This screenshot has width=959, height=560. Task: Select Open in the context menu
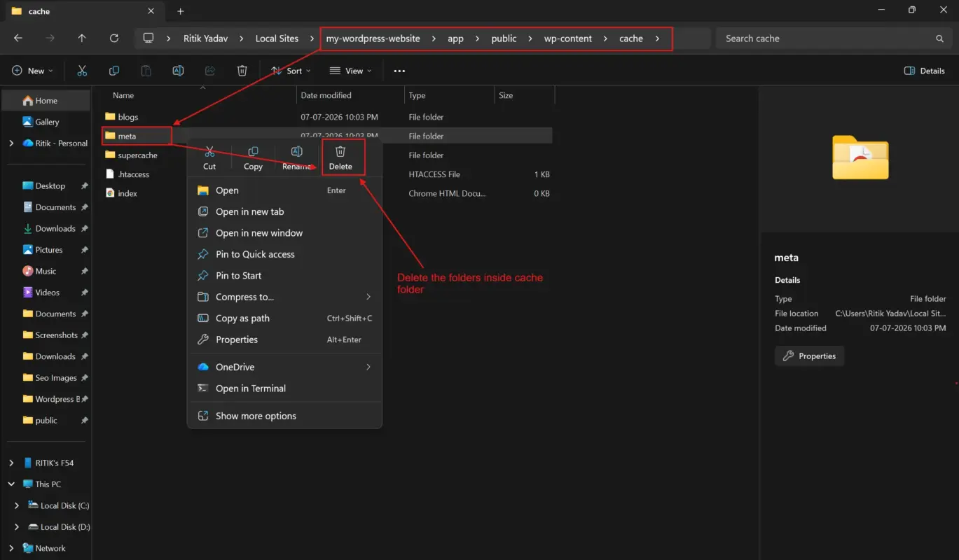click(x=284, y=190)
